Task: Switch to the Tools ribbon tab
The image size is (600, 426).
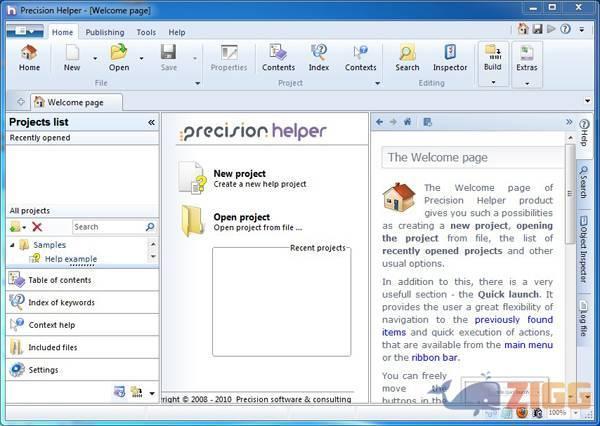Action: (x=146, y=33)
